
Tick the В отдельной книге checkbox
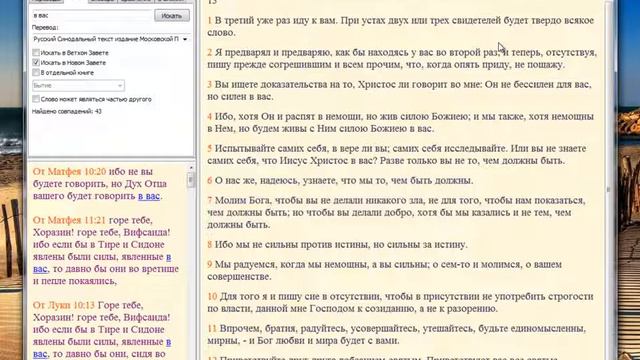click(36, 73)
